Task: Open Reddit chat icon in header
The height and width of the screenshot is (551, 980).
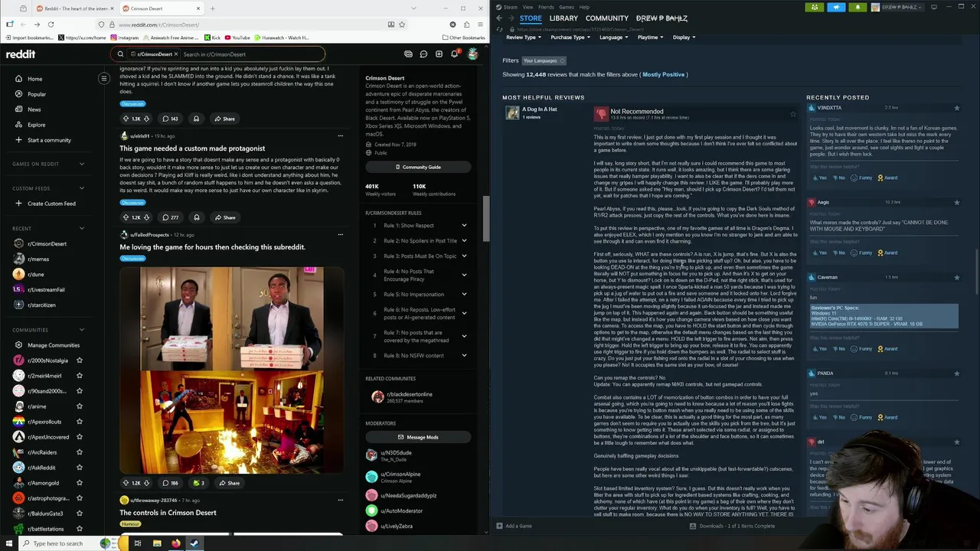Action: 423,54
